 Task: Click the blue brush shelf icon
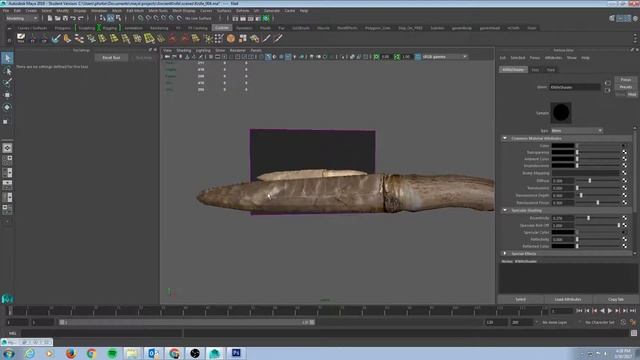56,38
